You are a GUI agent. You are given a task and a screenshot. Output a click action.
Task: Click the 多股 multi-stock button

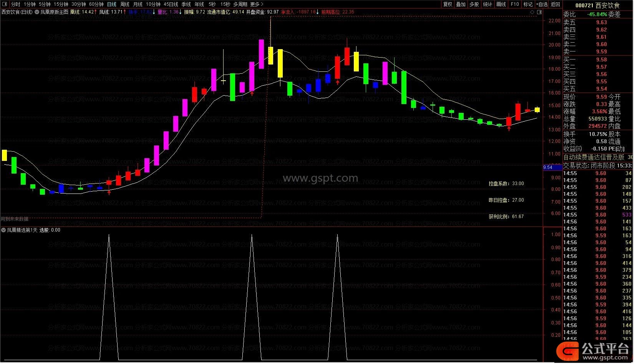(x=474, y=4)
